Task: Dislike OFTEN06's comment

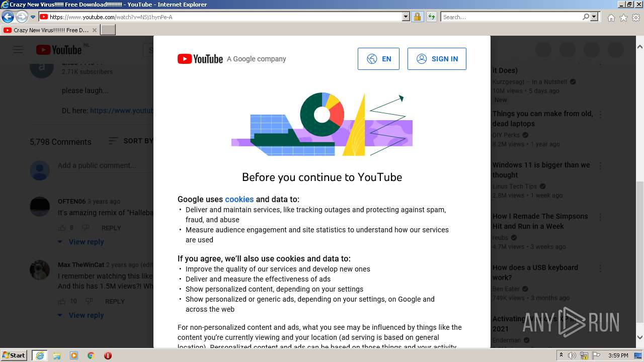Action: point(86,228)
